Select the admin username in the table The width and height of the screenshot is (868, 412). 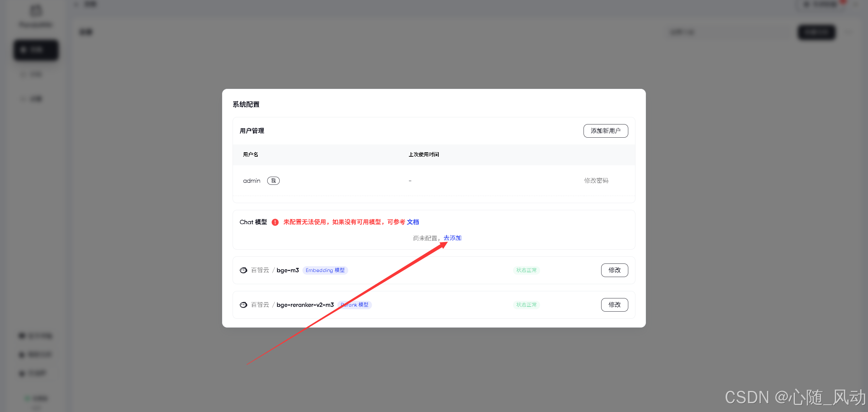252,181
